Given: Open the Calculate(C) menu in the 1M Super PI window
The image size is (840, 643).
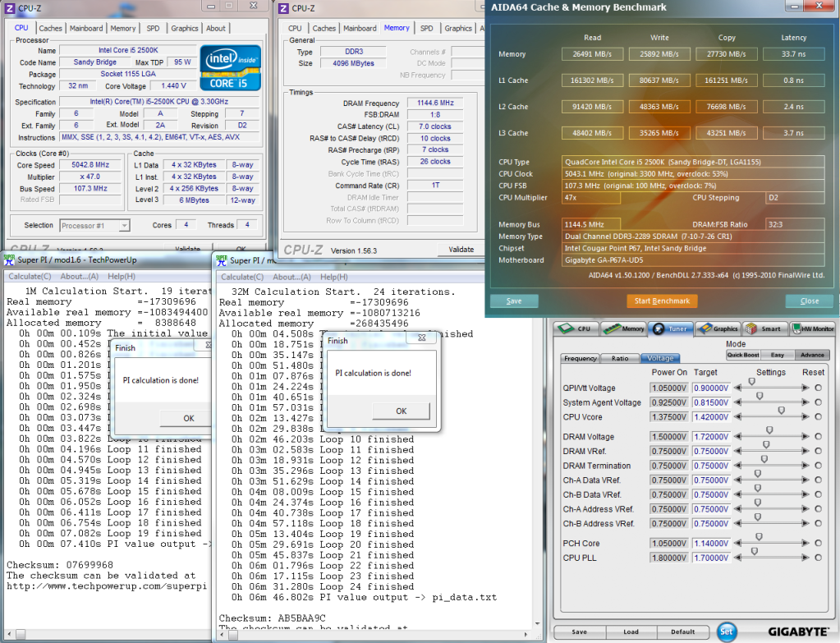Looking at the screenshot, I should pyautogui.click(x=30, y=277).
